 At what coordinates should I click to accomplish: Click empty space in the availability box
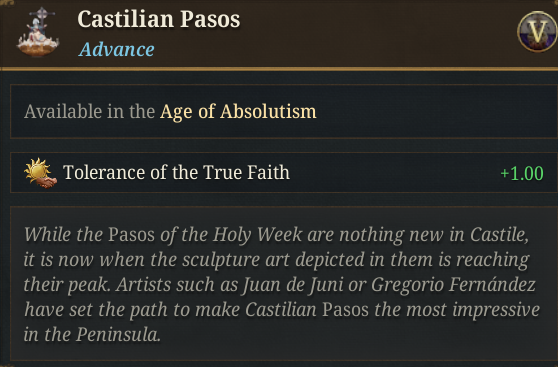tap(434, 111)
